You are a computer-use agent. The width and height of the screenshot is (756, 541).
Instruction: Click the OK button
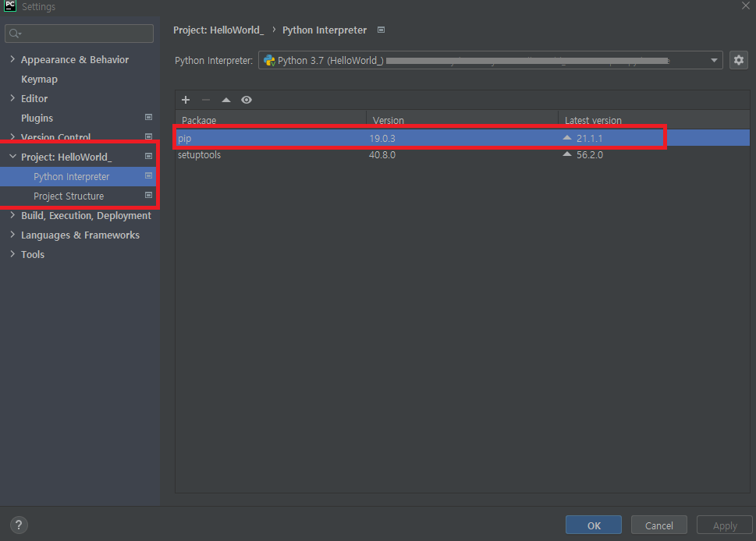594,525
